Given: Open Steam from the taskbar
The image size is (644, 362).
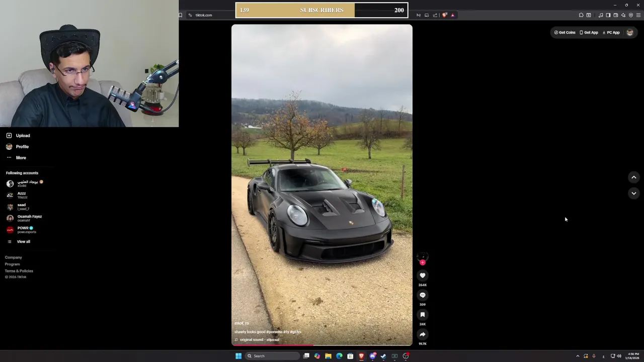Looking at the screenshot, I should point(383,356).
